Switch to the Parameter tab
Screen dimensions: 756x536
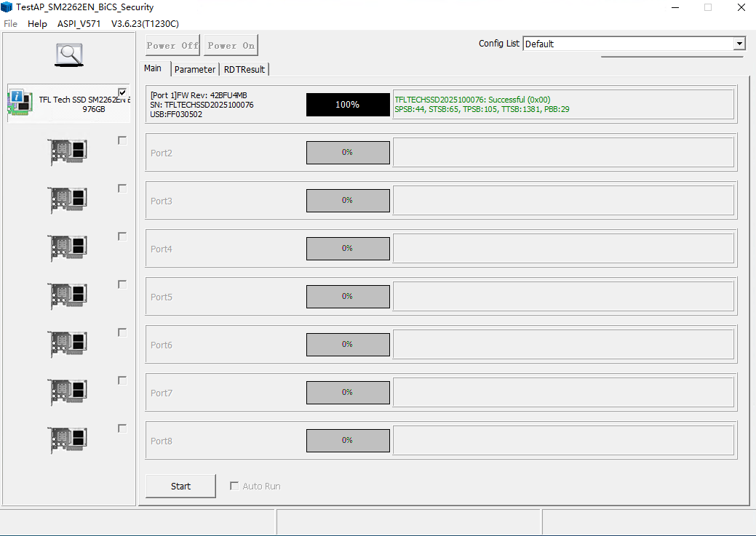tap(194, 69)
